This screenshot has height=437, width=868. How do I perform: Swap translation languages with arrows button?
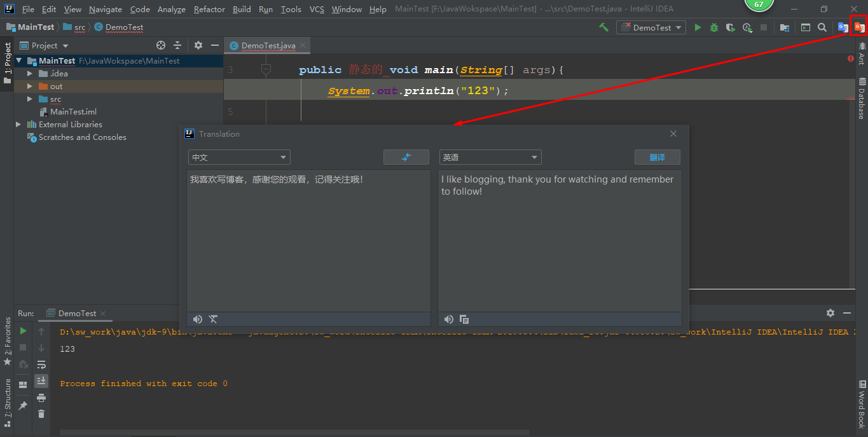pyautogui.click(x=406, y=156)
